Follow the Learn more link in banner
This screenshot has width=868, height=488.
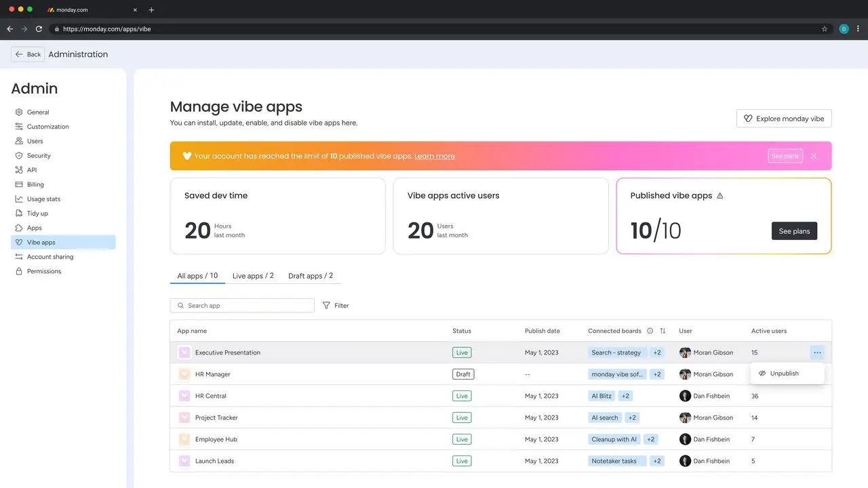pyautogui.click(x=435, y=156)
